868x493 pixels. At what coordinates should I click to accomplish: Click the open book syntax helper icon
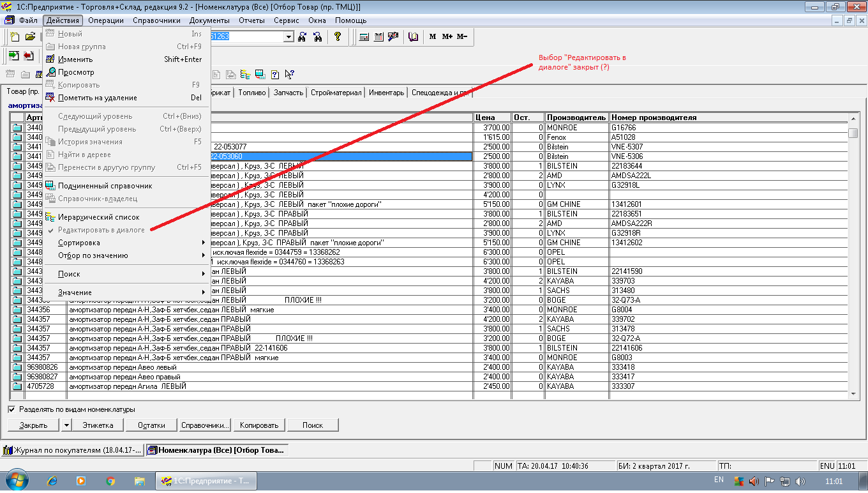pyautogui.click(x=414, y=37)
